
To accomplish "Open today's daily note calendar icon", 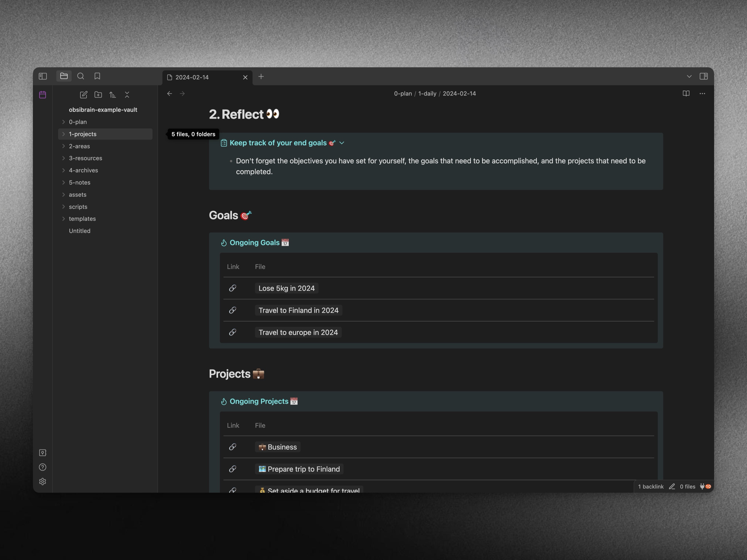I will pos(43,95).
